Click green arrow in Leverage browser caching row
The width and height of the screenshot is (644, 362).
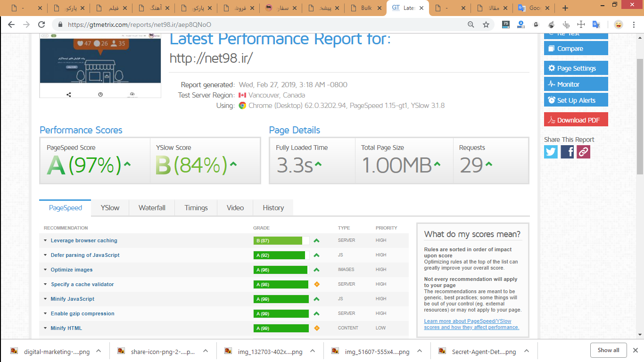pos(317,240)
